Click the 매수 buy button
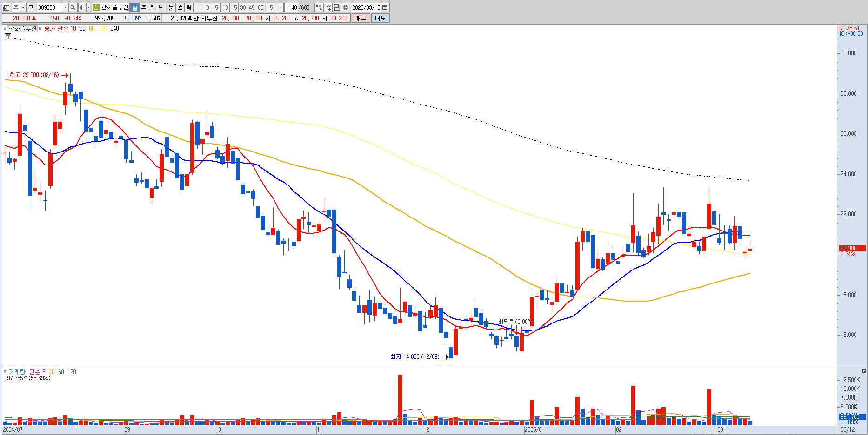 [361, 18]
